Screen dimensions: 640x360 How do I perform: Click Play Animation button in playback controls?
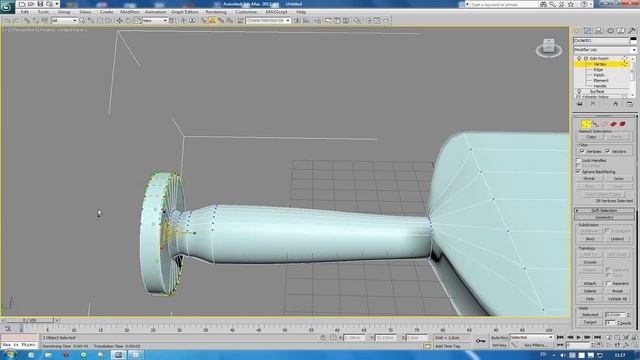[578, 337]
